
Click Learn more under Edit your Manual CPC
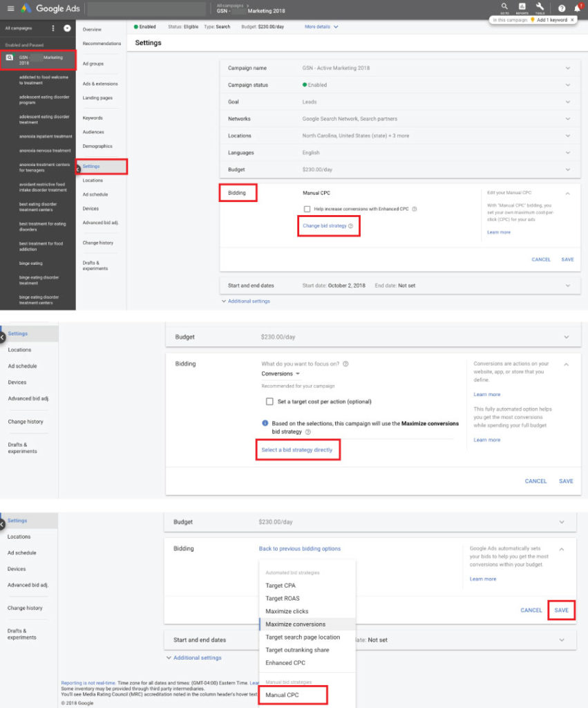point(499,232)
